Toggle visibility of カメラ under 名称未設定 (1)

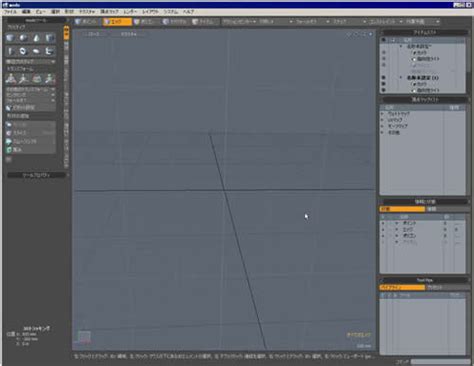384,84
